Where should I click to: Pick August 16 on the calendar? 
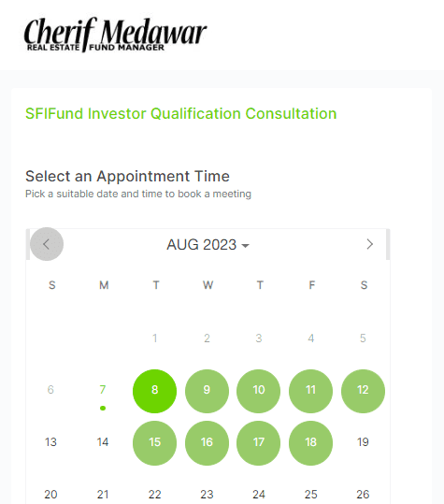point(207,443)
